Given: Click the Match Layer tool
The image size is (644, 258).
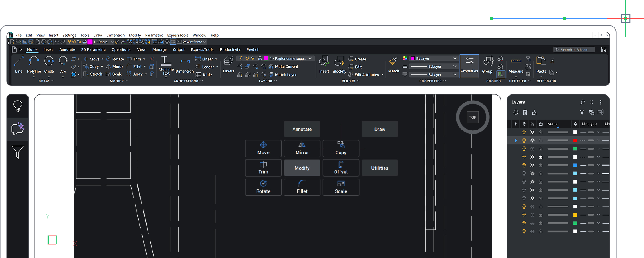Looking at the screenshot, I should [282, 74].
